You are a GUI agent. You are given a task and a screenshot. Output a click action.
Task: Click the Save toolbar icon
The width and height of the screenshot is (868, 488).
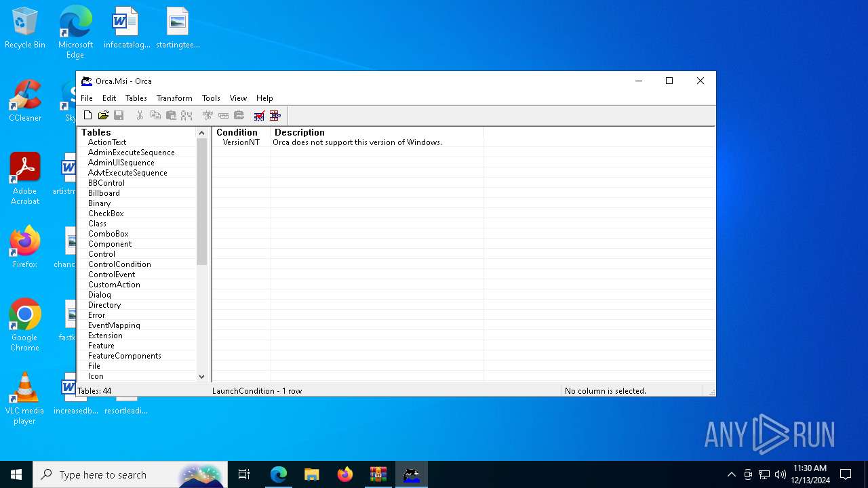pos(119,116)
